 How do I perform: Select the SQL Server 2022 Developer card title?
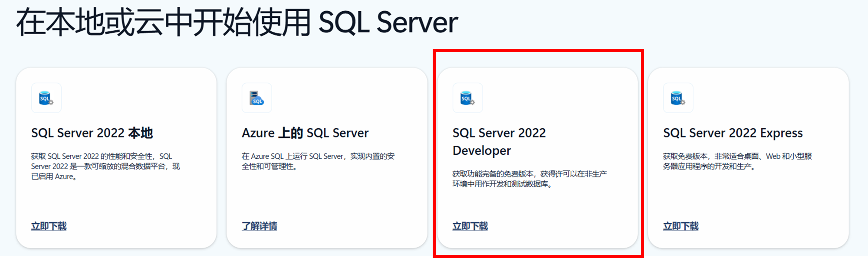click(x=499, y=141)
